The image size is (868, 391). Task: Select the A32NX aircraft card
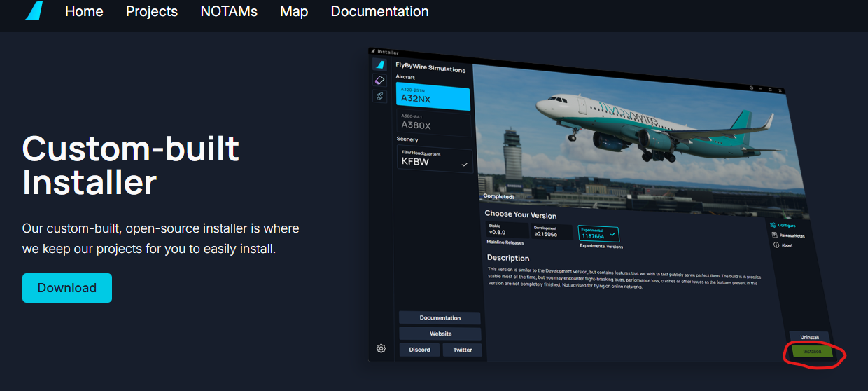(x=433, y=96)
